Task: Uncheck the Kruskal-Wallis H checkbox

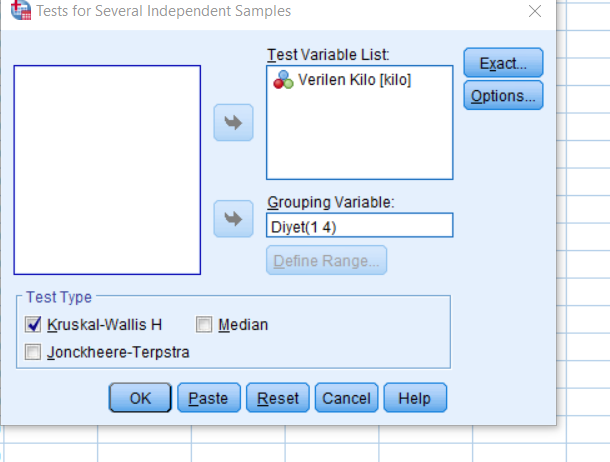Action: (x=33, y=324)
